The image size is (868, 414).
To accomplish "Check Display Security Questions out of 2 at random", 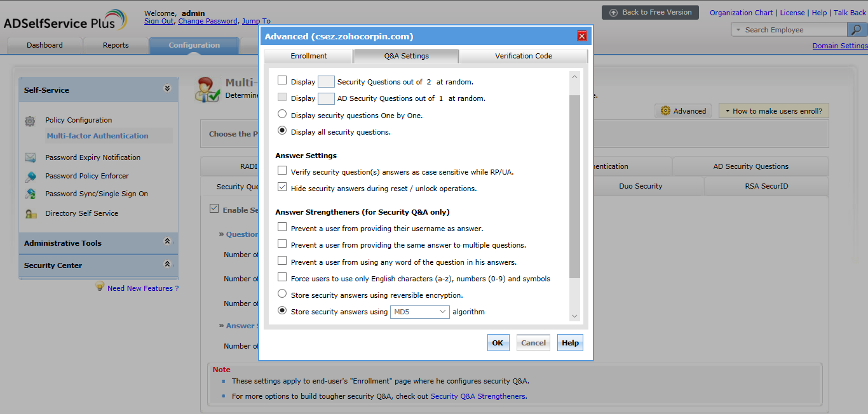I will click(x=282, y=81).
